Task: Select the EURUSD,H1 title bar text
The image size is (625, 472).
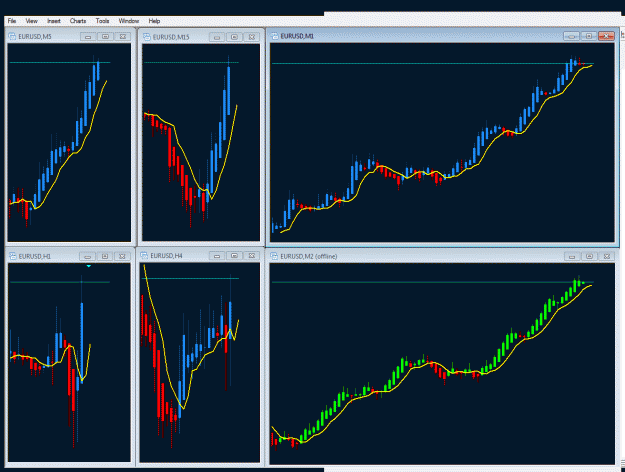Action: 35,256
